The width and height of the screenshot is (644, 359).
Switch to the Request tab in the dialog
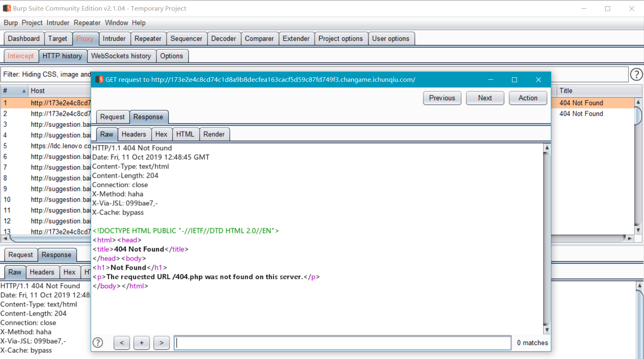click(112, 117)
